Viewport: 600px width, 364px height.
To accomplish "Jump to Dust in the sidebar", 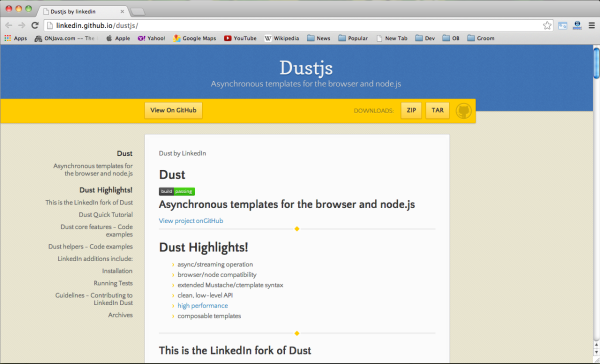I will coord(125,153).
